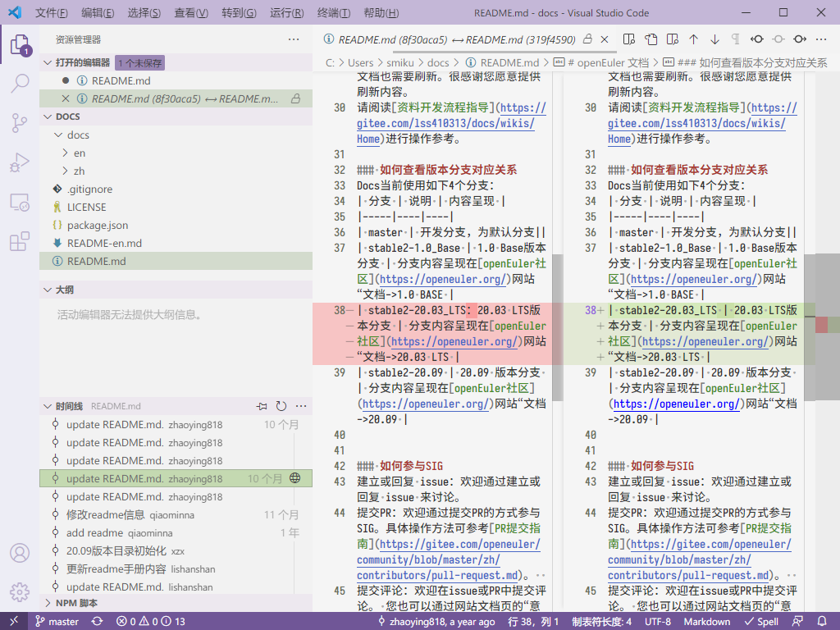The width and height of the screenshot is (840, 630).
Task: Click the Markdown language mode
Action: click(x=706, y=622)
